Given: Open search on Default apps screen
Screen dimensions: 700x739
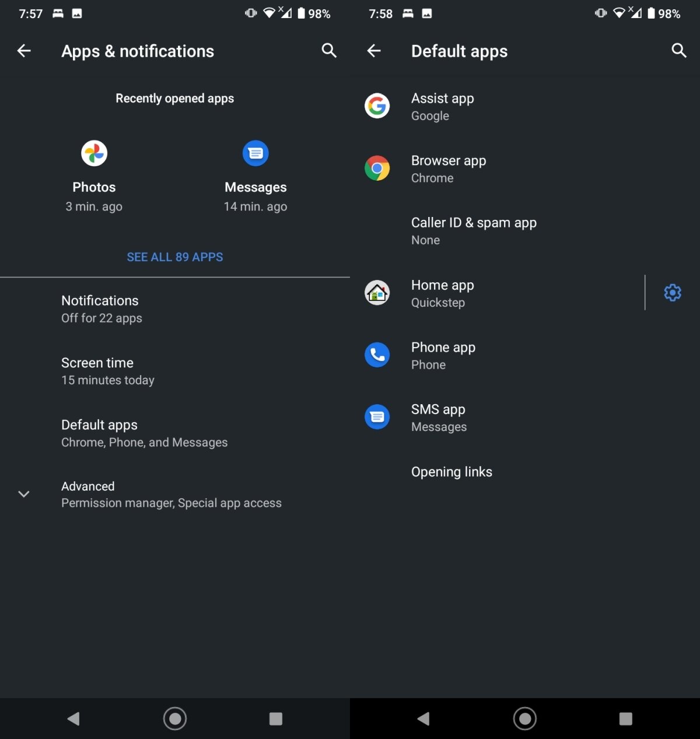Looking at the screenshot, I should 678,51.
